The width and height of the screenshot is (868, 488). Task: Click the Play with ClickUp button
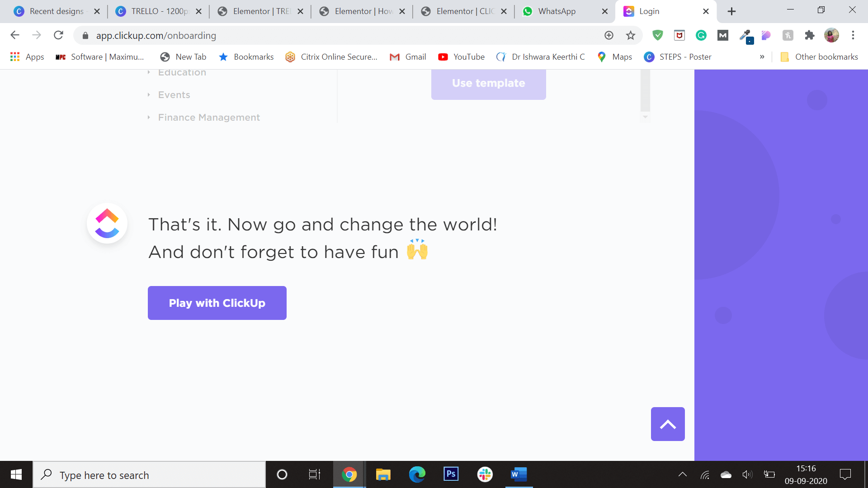point(217,303)
